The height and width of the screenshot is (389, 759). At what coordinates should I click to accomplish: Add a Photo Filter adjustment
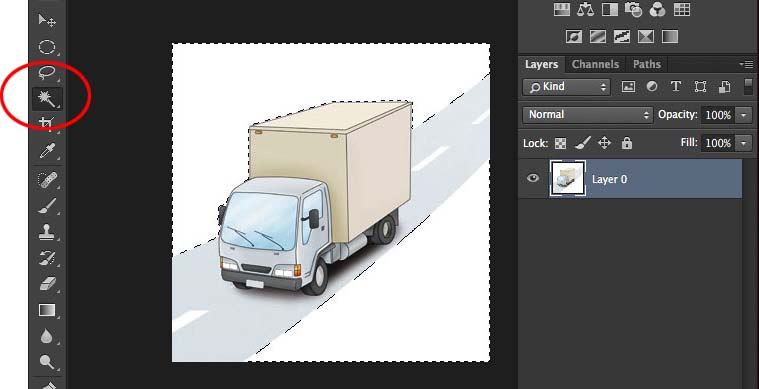pyautogui.click(x=634, y=9)
